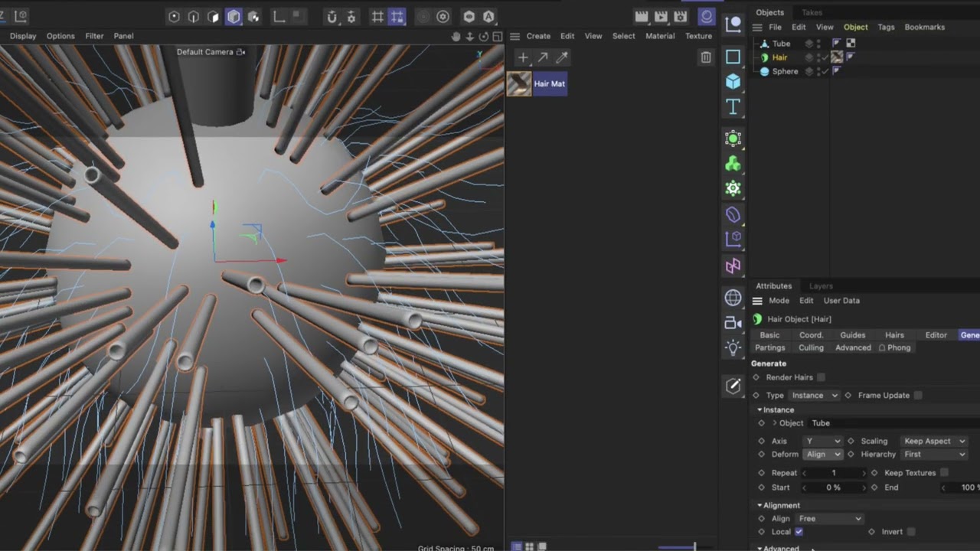980x551 pixels.
Task: Click the Null rectangle object icon
Action: tap(733, 57)
